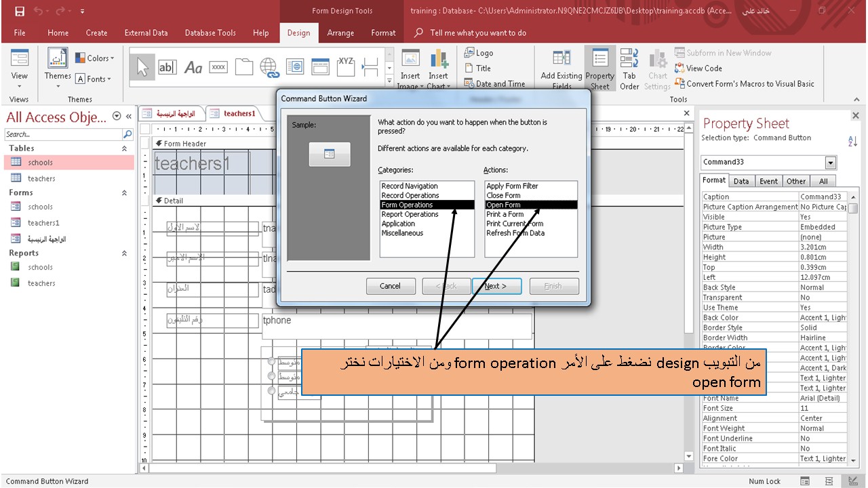Collapse the navigation pane with the chevrons

click(x=129, y=117)
